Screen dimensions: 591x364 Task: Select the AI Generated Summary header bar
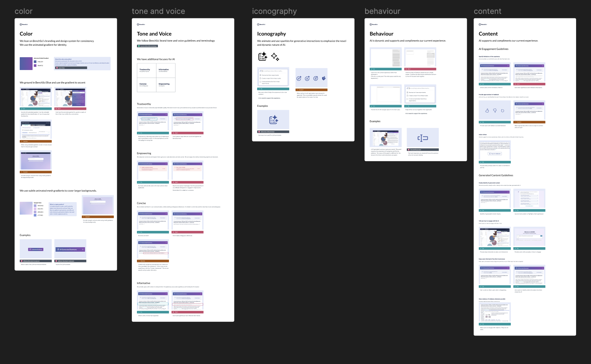[x=71, y=249]
